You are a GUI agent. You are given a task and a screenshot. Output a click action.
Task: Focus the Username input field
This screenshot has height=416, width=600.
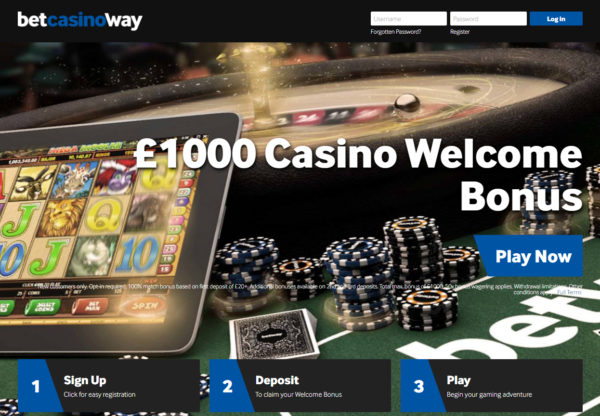(x=408, y=19)
